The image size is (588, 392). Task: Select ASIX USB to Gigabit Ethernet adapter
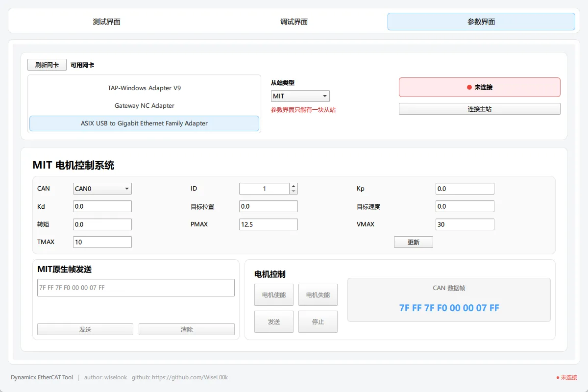click(x=144, y=123)
